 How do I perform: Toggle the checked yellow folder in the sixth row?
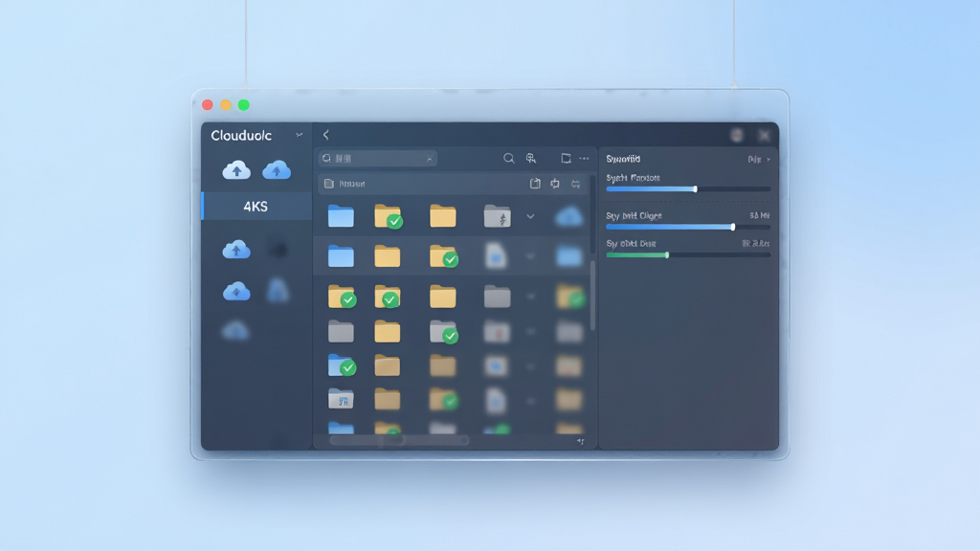444,399
